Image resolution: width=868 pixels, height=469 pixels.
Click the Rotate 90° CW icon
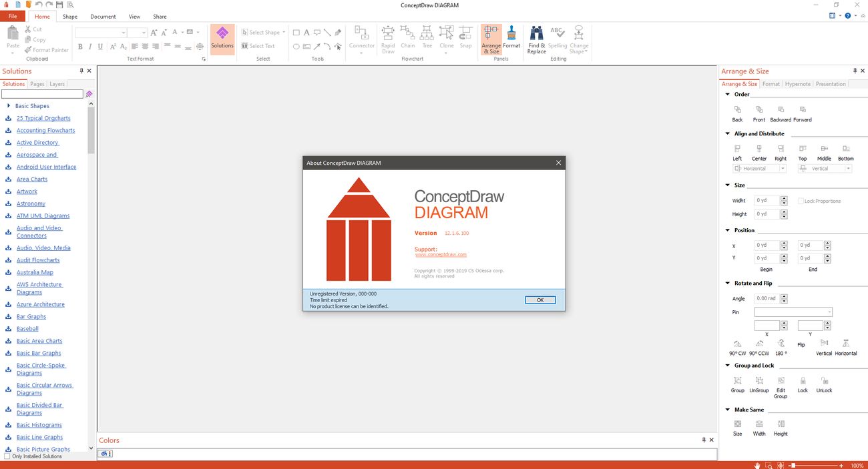737,344
